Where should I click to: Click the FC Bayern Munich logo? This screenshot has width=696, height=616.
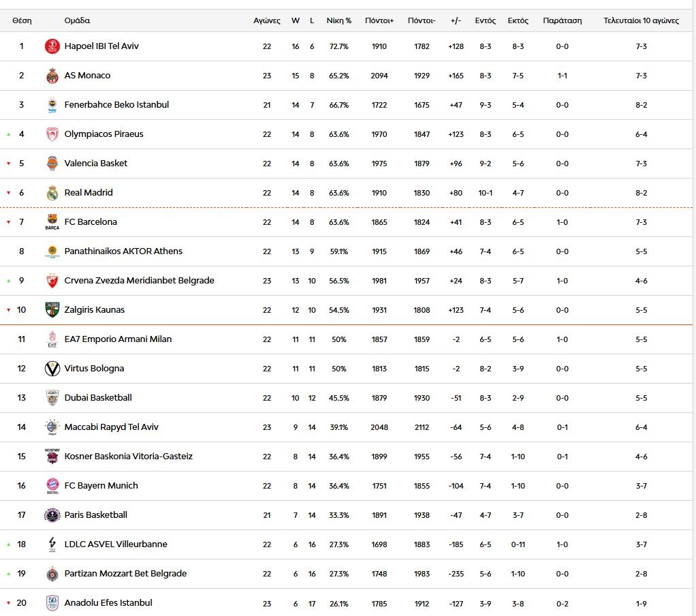coord(52,486)
